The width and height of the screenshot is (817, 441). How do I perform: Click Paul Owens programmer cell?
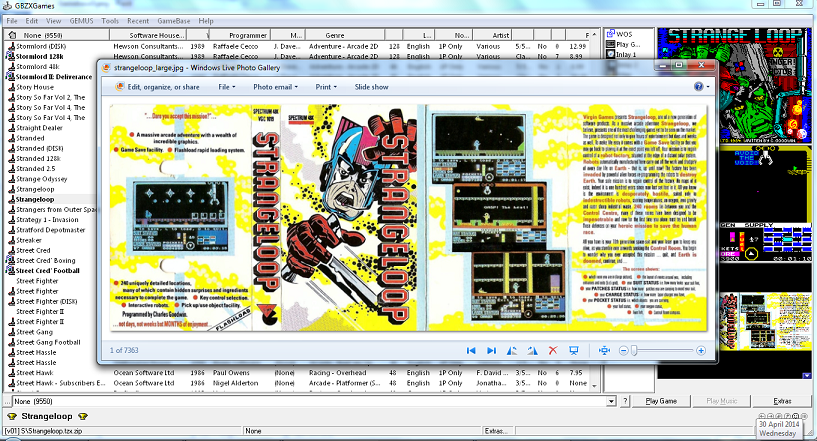coord(231,373)
